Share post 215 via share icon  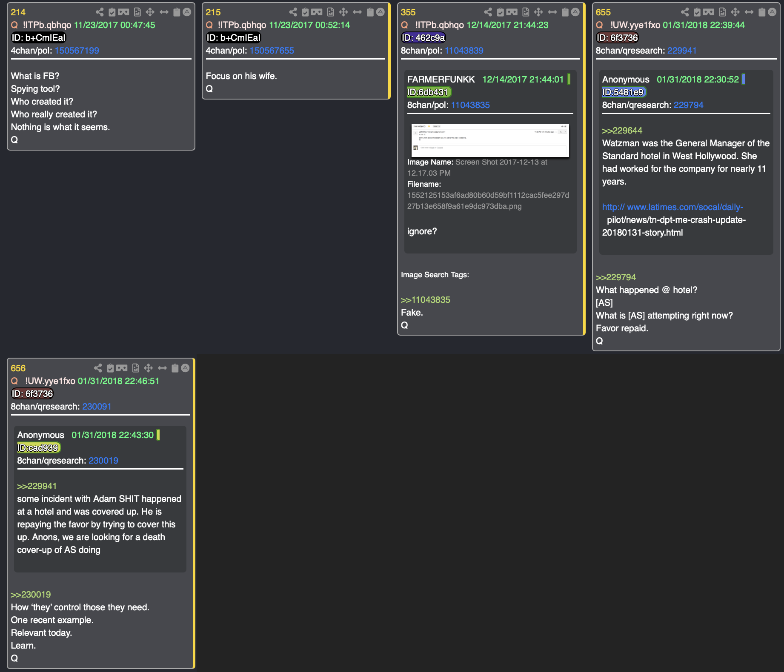click(x=293, y=12)
